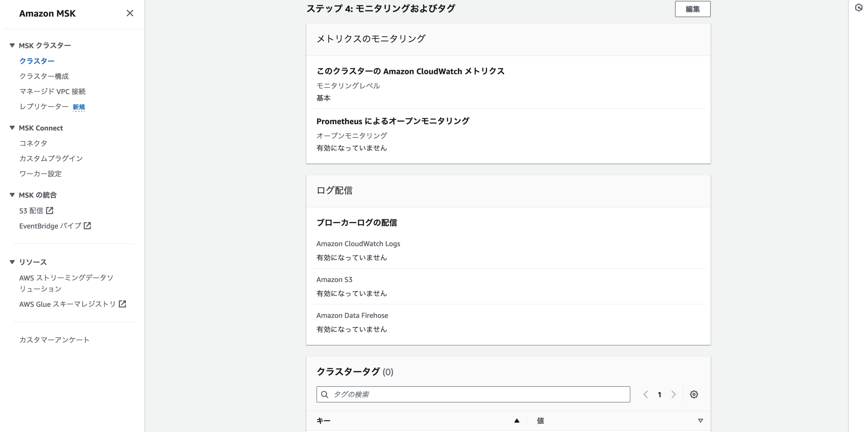The height and width of the screenshot is (432, 868).
Task: Open マネージド VPC 接続 page
Action: point(52,91)
